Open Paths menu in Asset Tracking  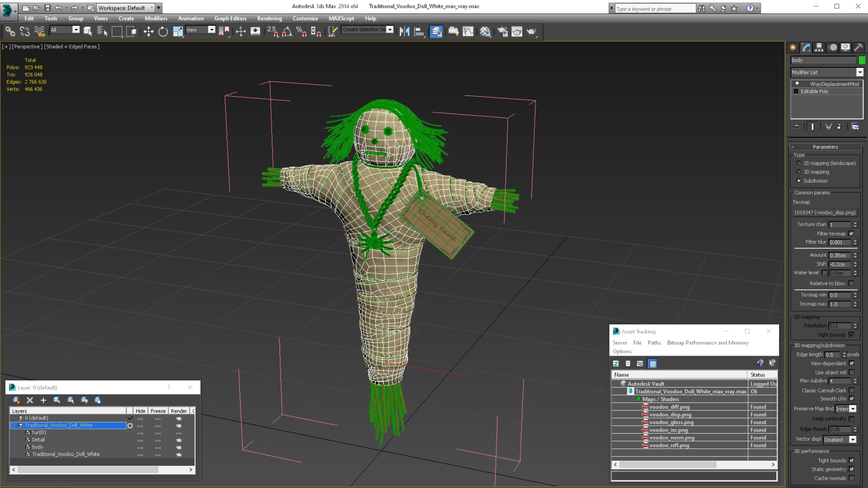coord(654,343)
